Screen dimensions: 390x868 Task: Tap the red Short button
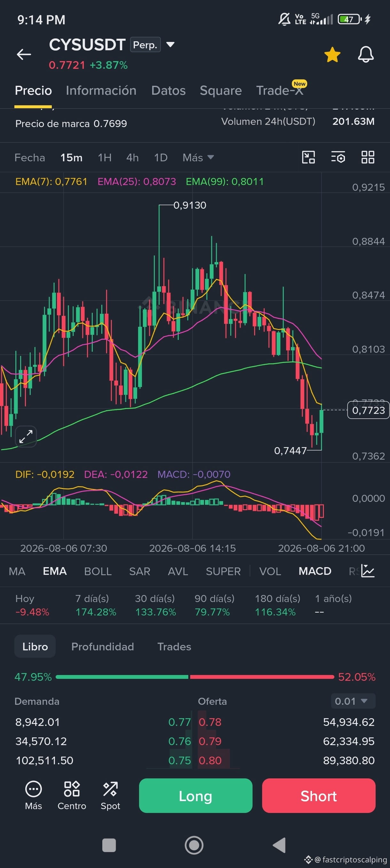(x=319, y=796)
